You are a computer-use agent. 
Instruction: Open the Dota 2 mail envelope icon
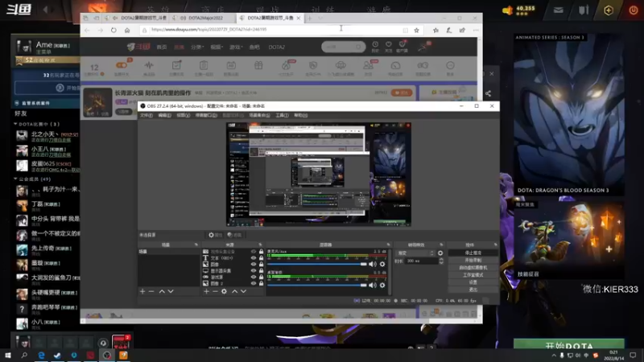point(558,10)
